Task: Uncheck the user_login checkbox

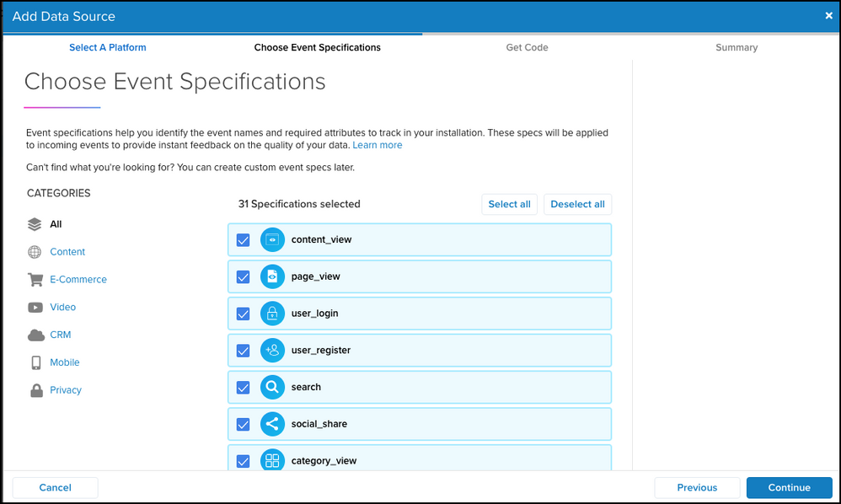Action: pyautogui.click(x=244, y=314)
